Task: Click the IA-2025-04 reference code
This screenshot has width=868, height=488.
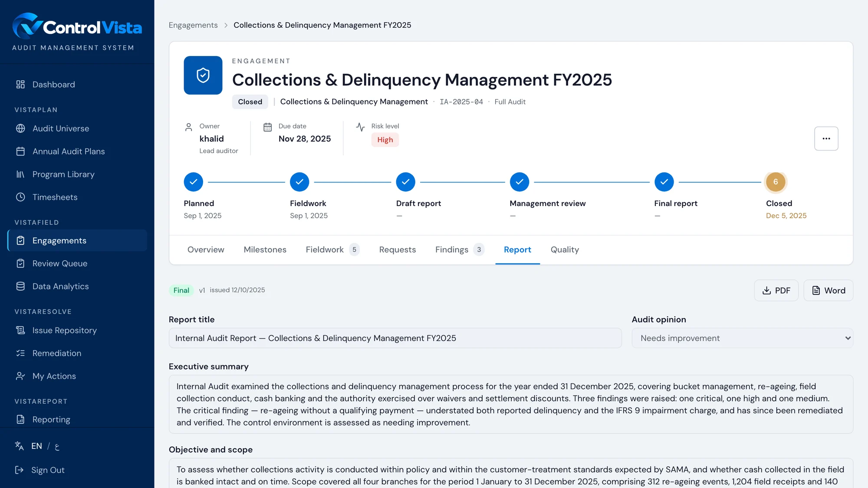Action: click(x=461, y=102)
